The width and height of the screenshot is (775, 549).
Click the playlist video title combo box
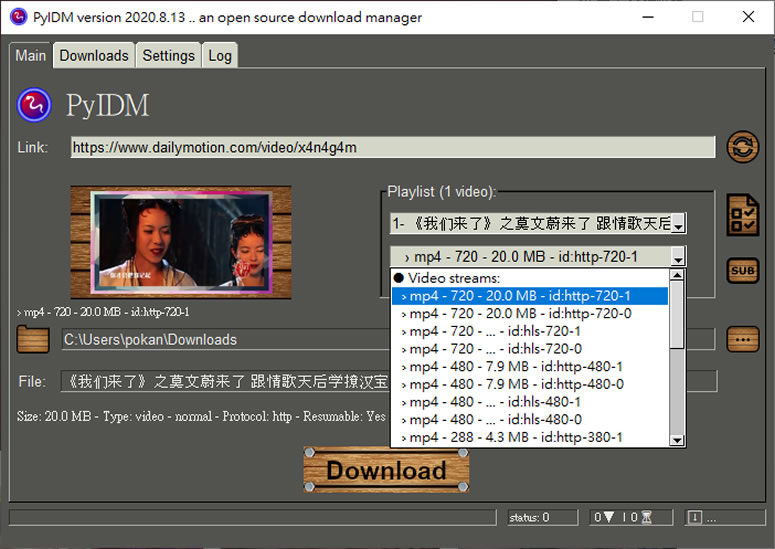point(538,224)
